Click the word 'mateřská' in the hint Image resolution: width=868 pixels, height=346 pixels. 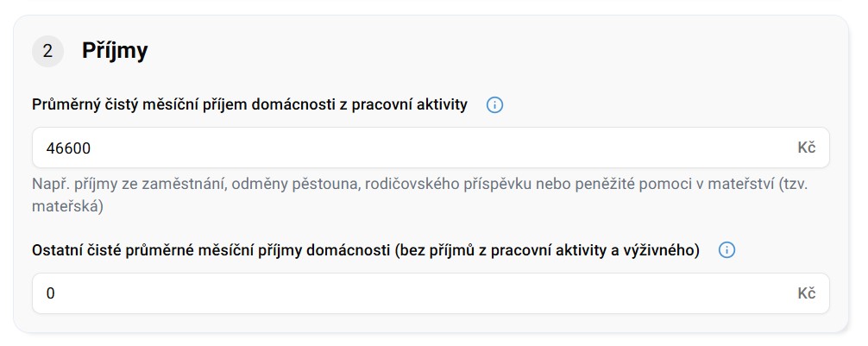click(x=67, y=207)
